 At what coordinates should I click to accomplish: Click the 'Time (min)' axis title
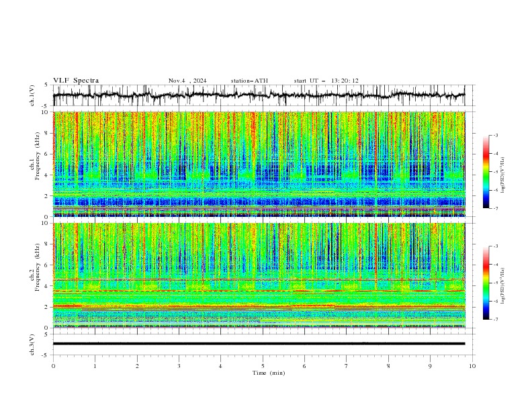tap(269, 373)
